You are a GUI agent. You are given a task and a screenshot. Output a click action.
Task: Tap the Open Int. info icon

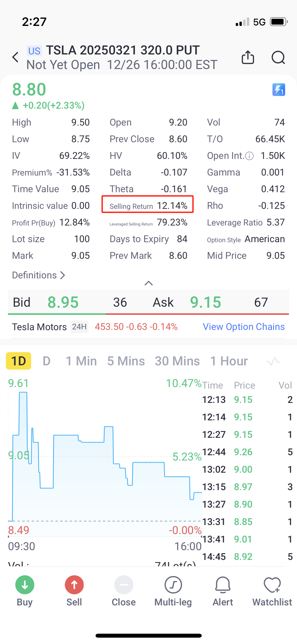[249, 156]
